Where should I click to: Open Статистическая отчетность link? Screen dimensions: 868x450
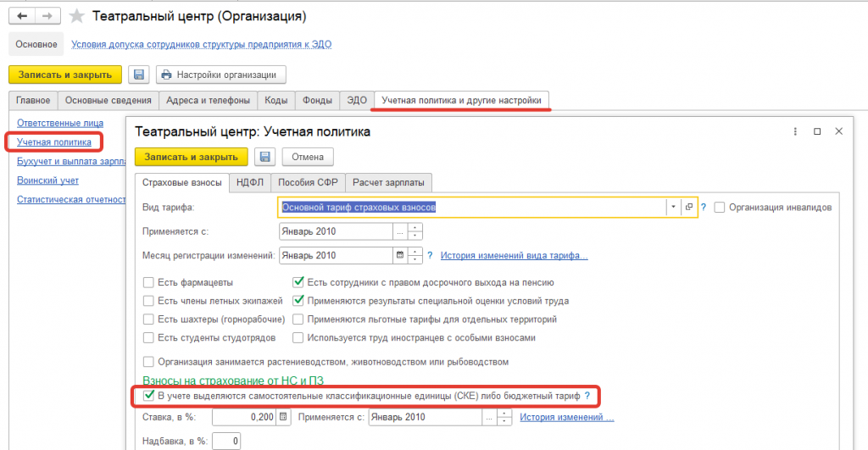pyautogui.click(x=71, y=199)
